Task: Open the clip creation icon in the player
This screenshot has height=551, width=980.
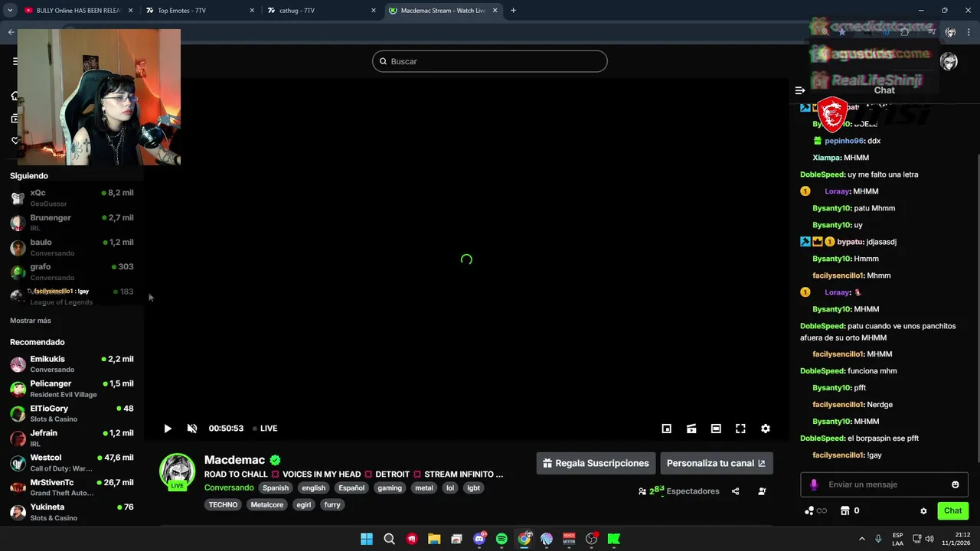Action: point(691,429)
